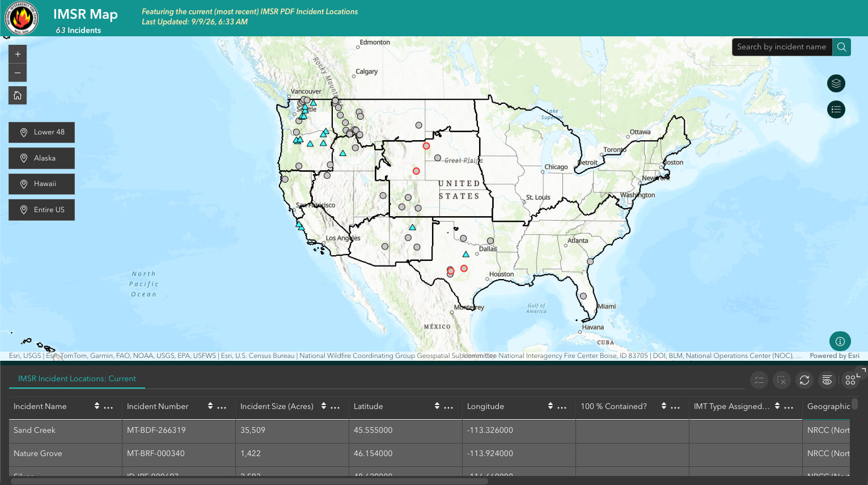868x485 pixels.
Task: Click the 63 Incidents counter text
Action: coord(78,30)
